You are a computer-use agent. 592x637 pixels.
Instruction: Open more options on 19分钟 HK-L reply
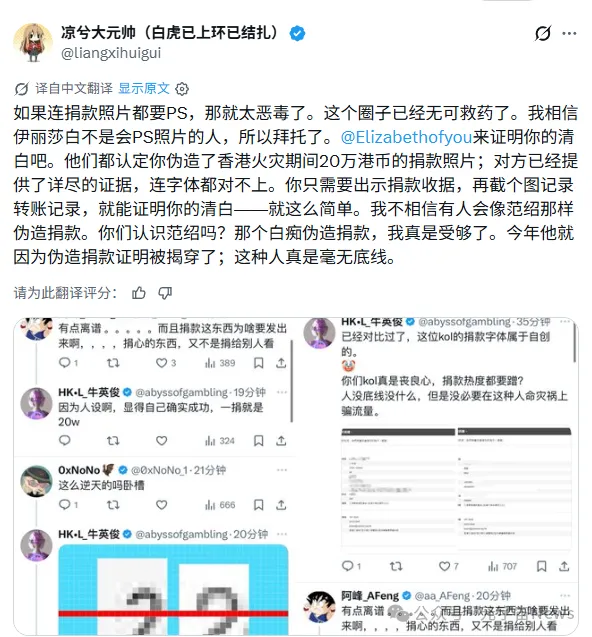click(282, 392)
